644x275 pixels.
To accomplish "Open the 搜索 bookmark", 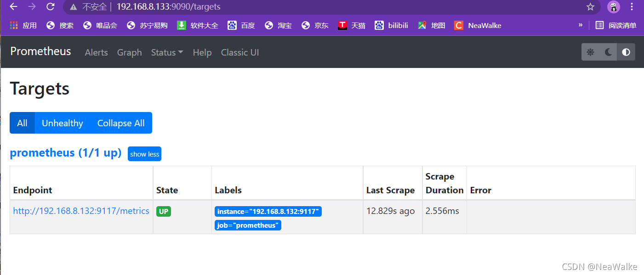I will pyautogui.click(x=60, y=25).
